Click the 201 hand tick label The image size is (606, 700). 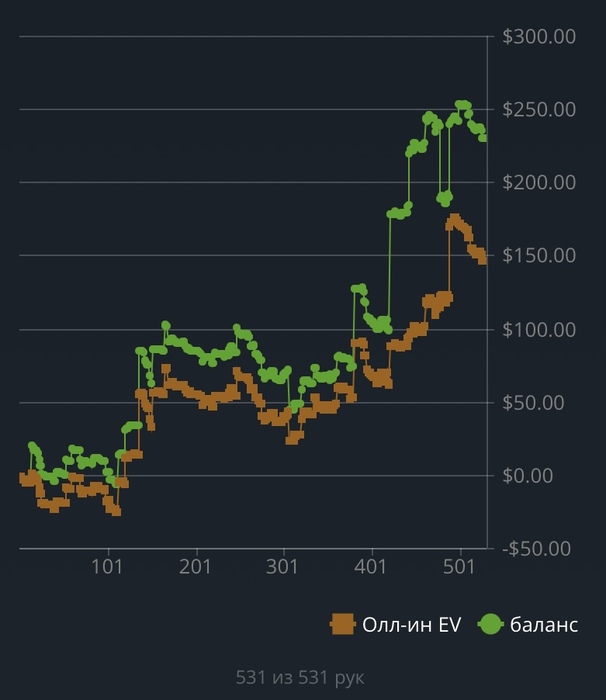click(x=195, y=567)
